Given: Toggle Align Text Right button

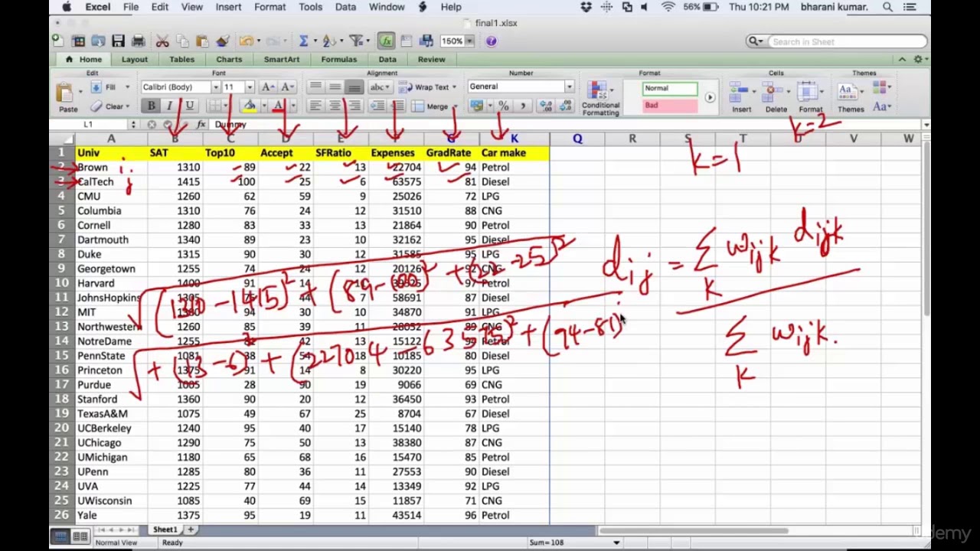Looking at the screenshot, I should tap(353, 106).
